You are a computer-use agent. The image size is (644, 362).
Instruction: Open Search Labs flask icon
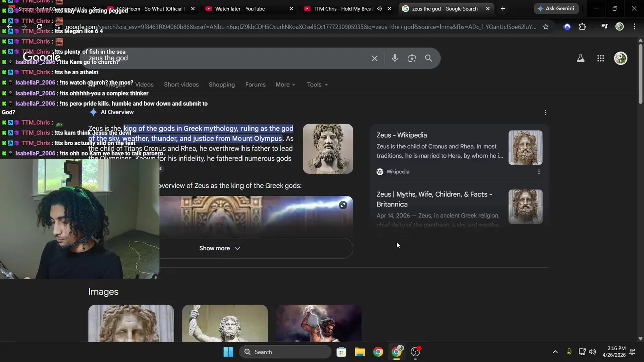(x=580, y=58)
